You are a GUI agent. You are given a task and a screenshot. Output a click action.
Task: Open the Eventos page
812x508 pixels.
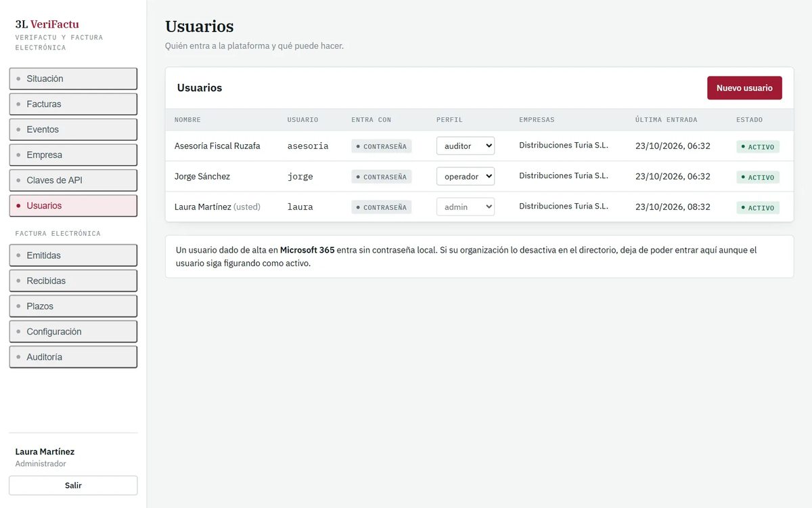point(73,129)
